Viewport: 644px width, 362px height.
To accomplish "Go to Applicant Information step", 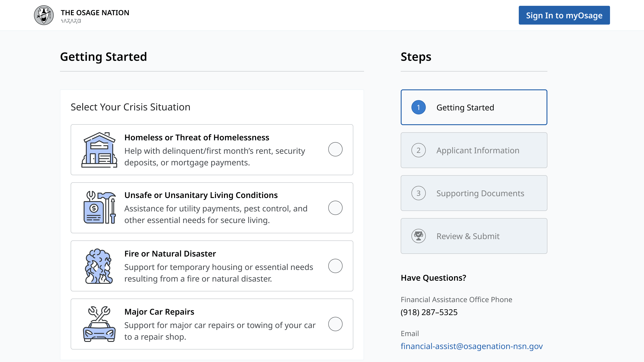I will (477, 150).
